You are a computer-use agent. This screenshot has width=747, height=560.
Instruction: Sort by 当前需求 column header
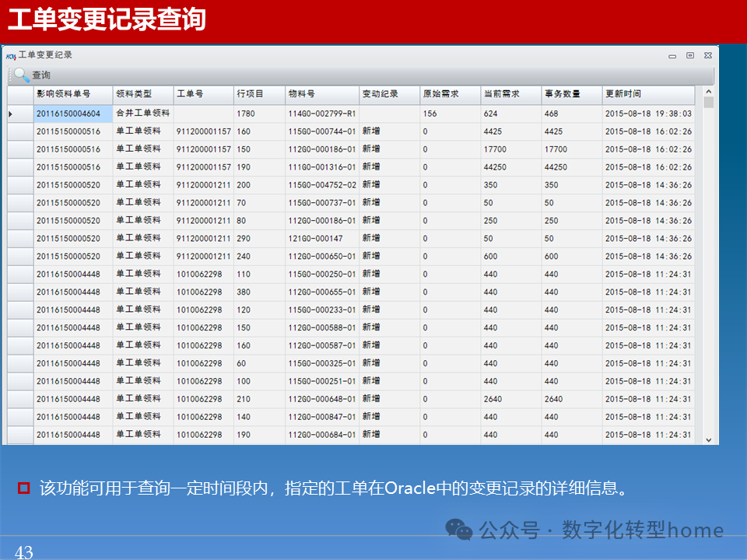510,94
